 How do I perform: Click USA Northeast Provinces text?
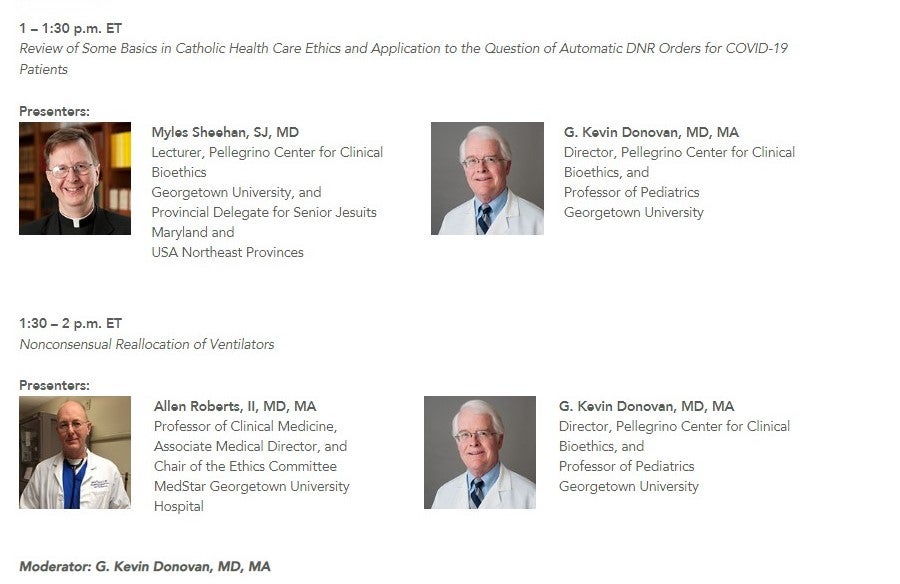[227, 252]
